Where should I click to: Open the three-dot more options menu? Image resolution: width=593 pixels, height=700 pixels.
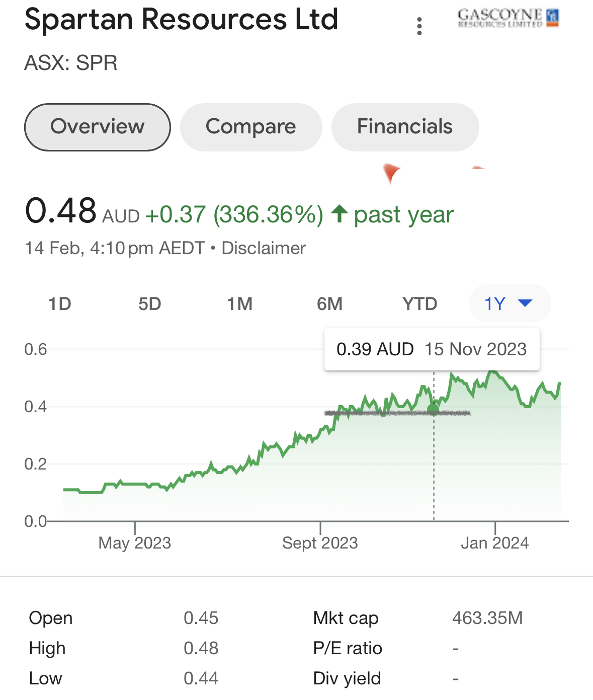[419, 26]
